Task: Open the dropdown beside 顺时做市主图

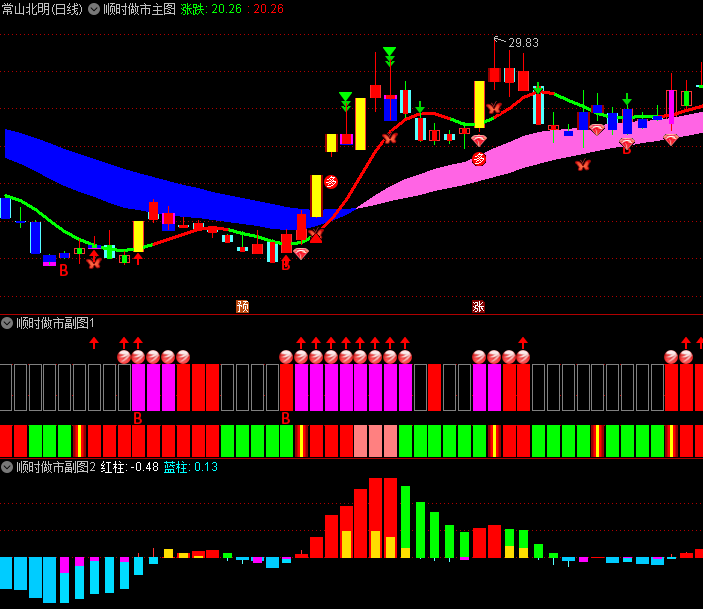Action: pyautogui.click(x=94, y=9)
